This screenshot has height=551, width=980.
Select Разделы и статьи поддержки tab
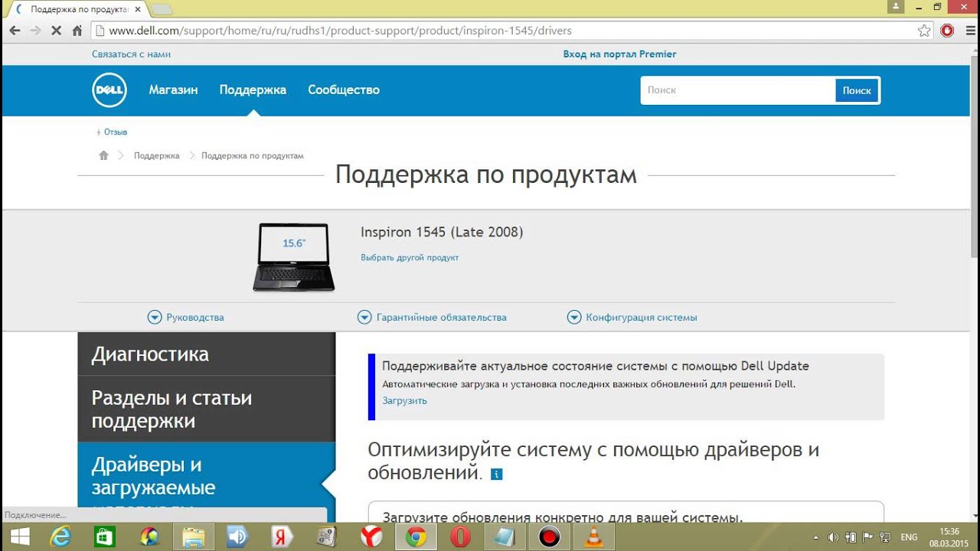point(207,409)
